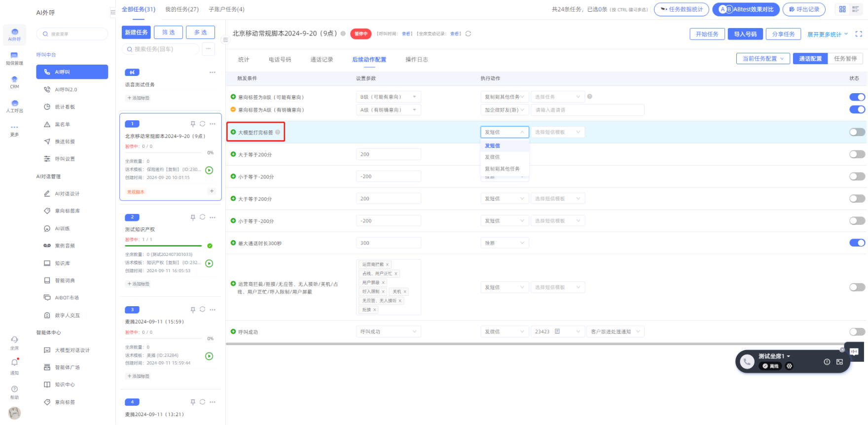Click the 搜索任务 search input field
The width and height of the screenshot is (868, 425).
pos(161,49)
